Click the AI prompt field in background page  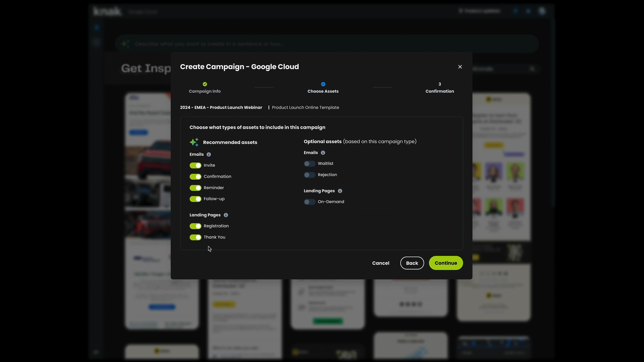point(327,44)
